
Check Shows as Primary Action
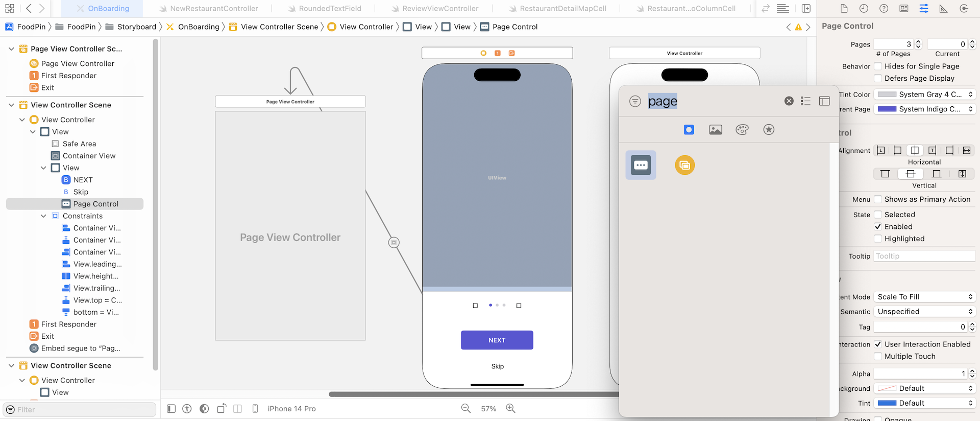coord(878,199)
